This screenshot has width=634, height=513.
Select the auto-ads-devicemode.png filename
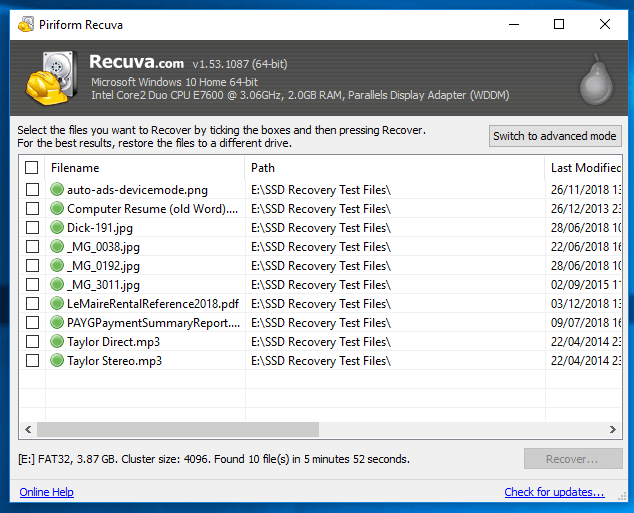coord(137,190)
